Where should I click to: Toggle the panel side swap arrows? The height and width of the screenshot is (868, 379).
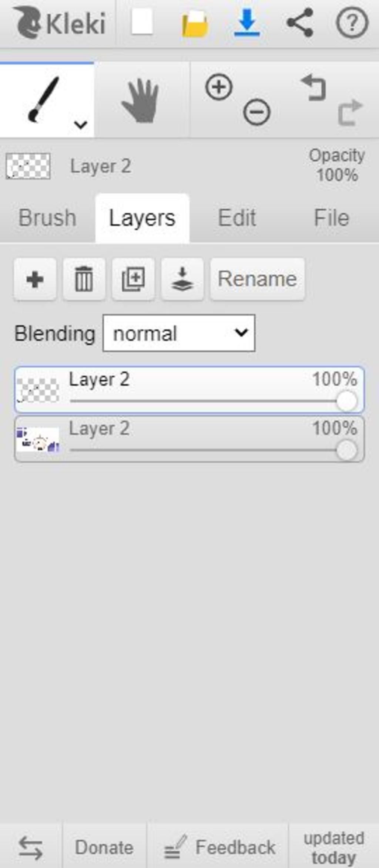[x=30, y=848]
